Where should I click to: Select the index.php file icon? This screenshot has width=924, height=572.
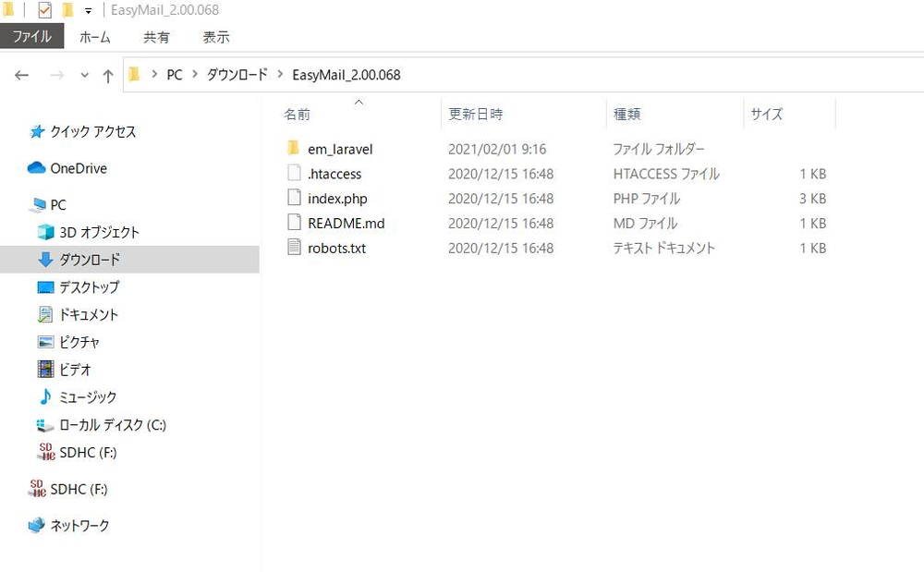[294, 199]
